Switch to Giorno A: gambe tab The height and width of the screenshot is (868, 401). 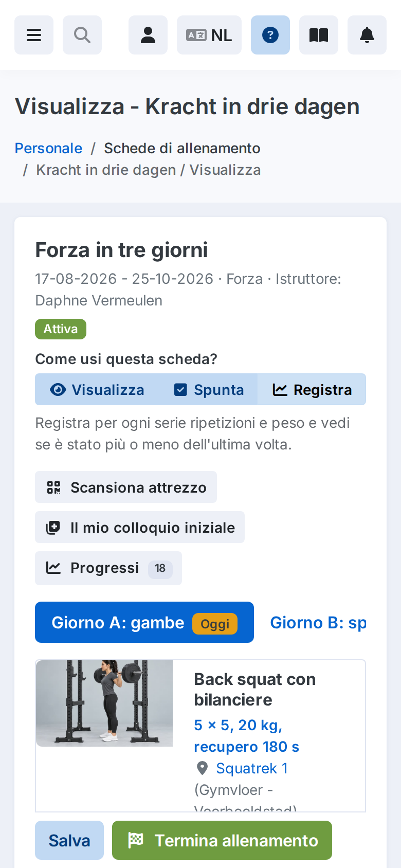click(144, 622)
